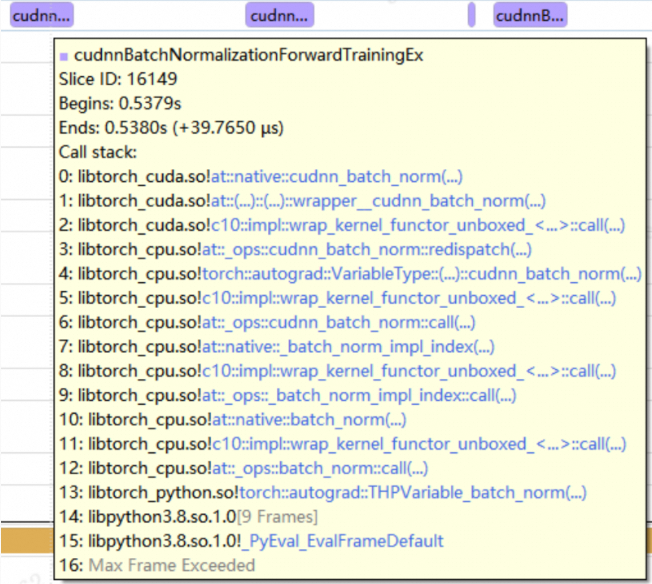Click the purple square icon beside tooltip title
The image size is (652, 584).
coord(64,57)
